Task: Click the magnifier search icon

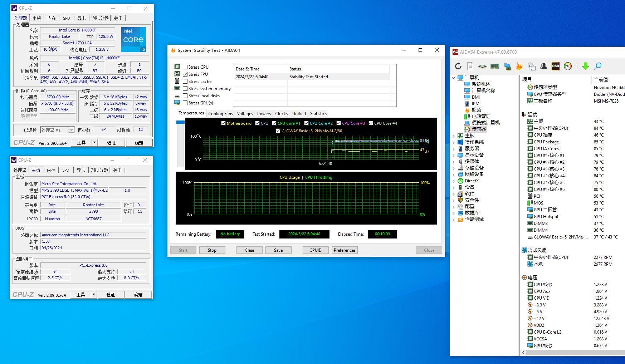Action: point(598,66)
